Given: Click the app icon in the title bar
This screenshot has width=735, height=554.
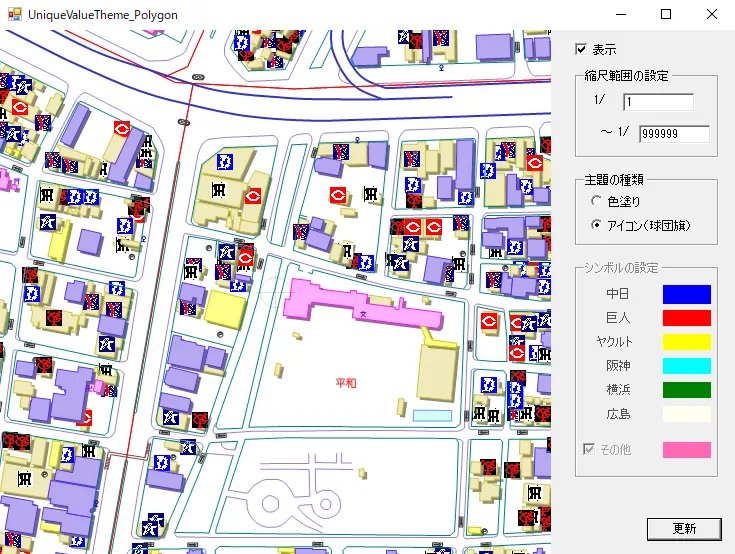Looking at the screenshot, I should 14,15.
